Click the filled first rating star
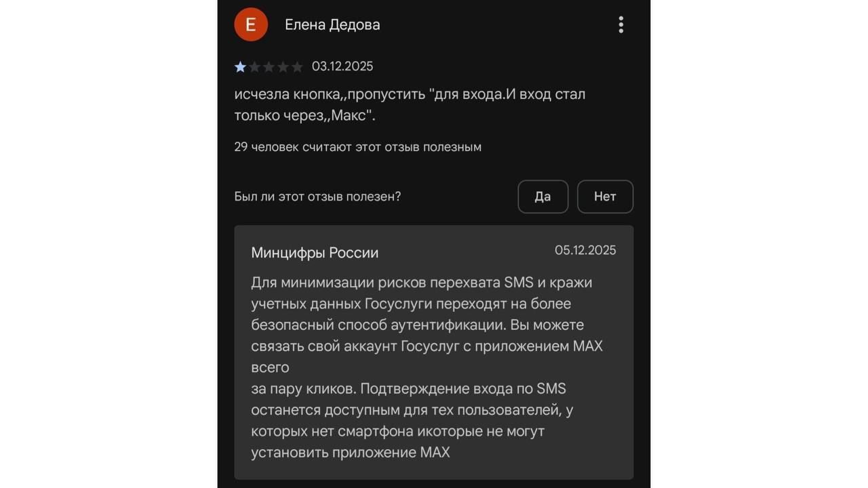This screenshot has width=868, height=488. point(240,66)
